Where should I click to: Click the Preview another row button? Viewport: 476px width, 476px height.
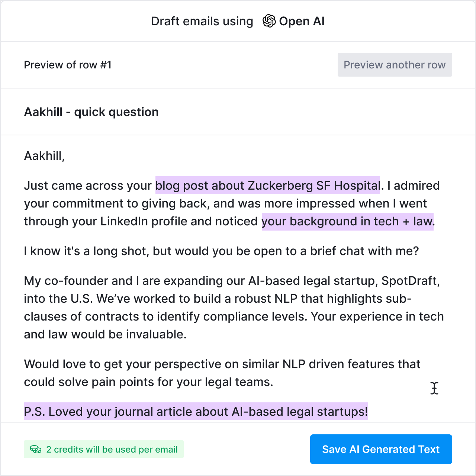coord(395,65)
